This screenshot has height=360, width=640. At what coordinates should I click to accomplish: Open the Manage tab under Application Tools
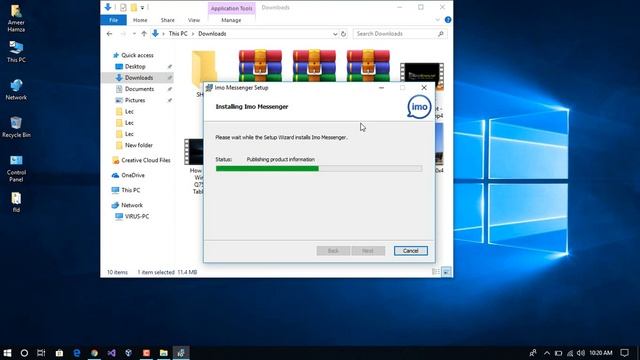[231, 20]
